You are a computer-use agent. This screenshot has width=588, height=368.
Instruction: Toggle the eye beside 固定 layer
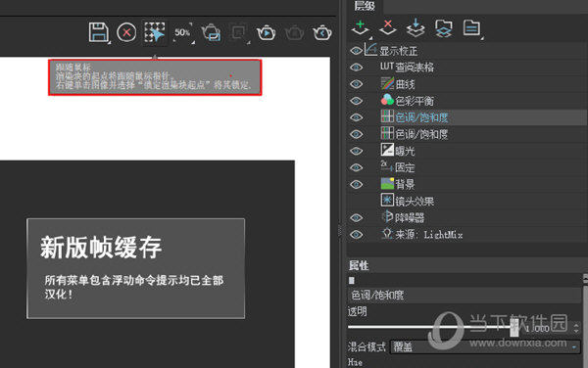[x=356, y=167]
